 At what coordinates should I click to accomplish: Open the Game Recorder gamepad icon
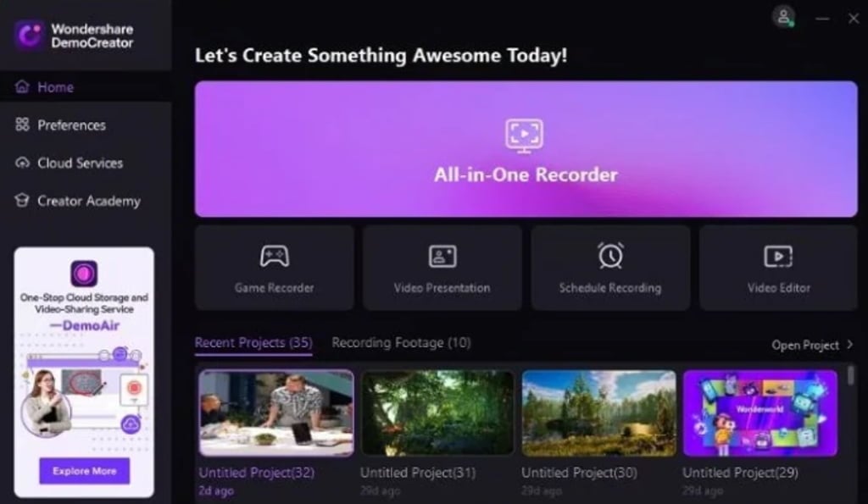click(x=274, y=255)
